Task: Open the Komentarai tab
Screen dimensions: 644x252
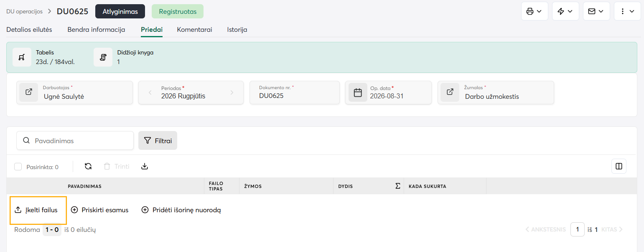Action: (194, 30)
